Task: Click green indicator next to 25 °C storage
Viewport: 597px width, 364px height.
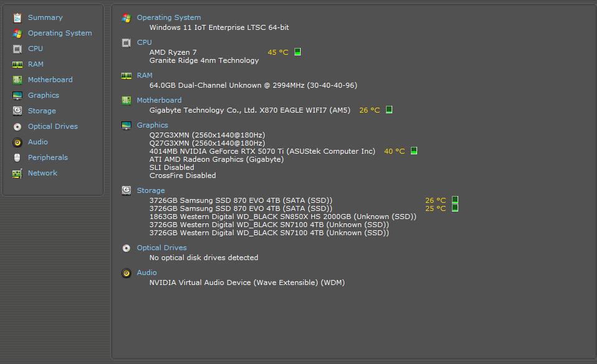Action: (x=455, y=208)
